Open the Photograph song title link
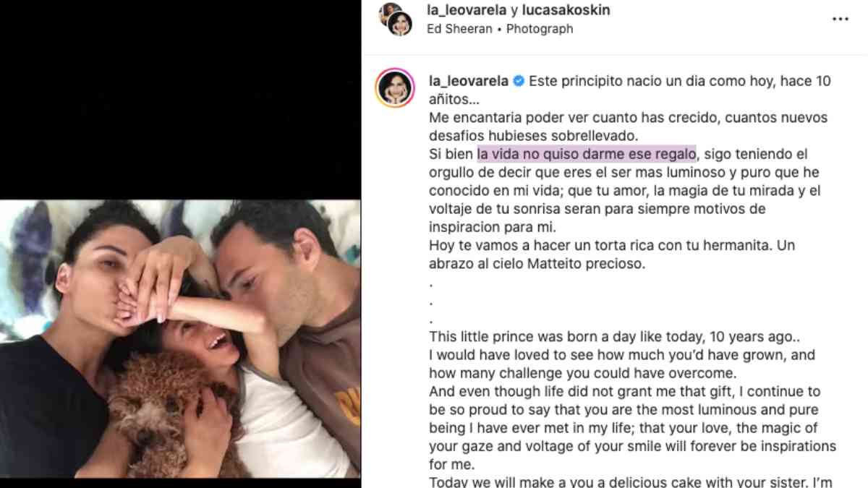This screenshot has height=488, width=868. click(x=540, y=29)
